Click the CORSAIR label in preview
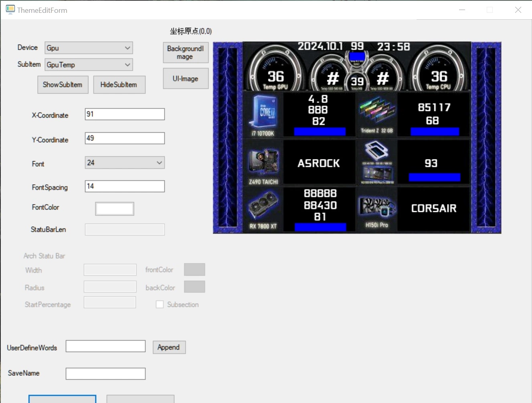Screen dimensions: 532x403 434,208
